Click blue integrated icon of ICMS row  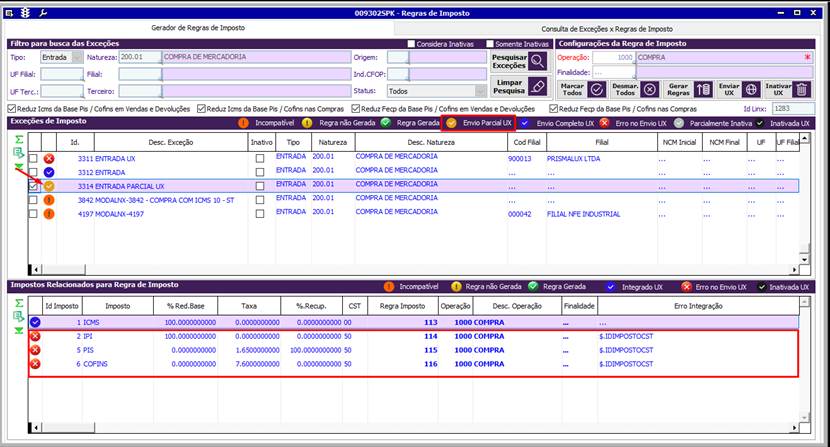pyautogui.click(x=35, y=322)
